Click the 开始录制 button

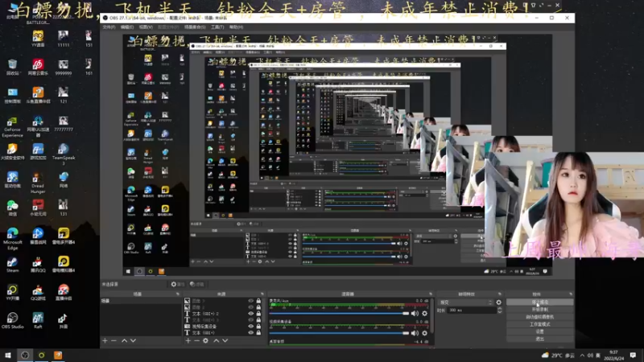pyautogui.click(x=539, y=310)
